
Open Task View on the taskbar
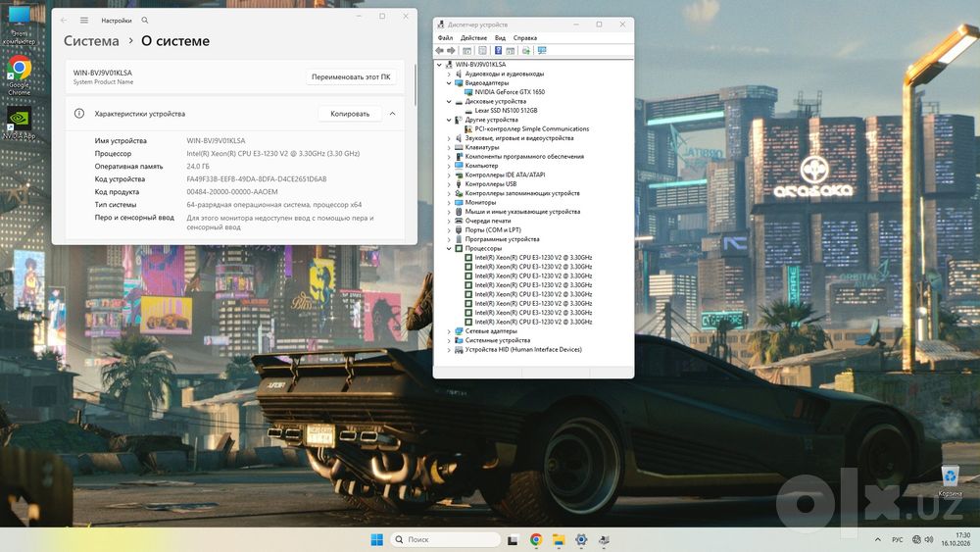(x=513, y=539)
